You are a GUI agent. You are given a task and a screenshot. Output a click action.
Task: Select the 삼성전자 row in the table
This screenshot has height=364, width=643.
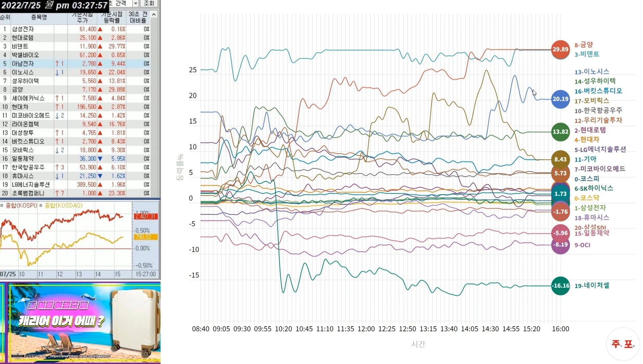coord(75,29)
